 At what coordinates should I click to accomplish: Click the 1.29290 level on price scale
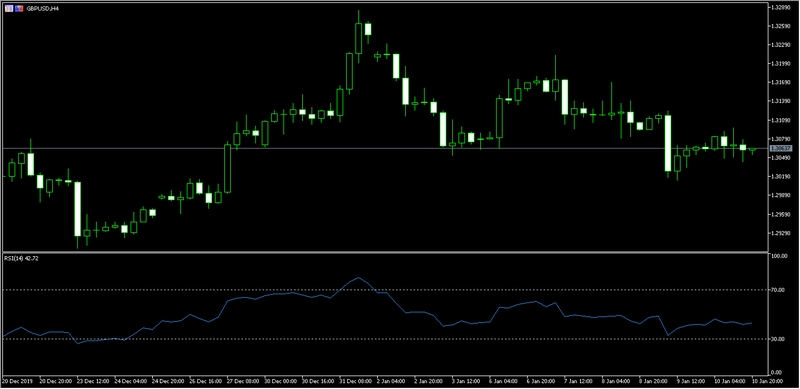click(x=779, y=234)
